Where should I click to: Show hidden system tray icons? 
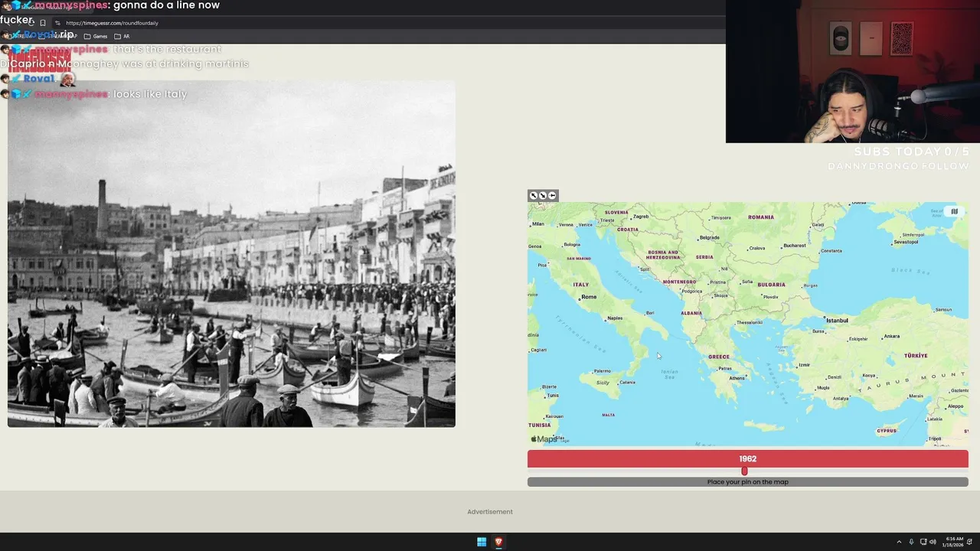[x=899, y=542]
